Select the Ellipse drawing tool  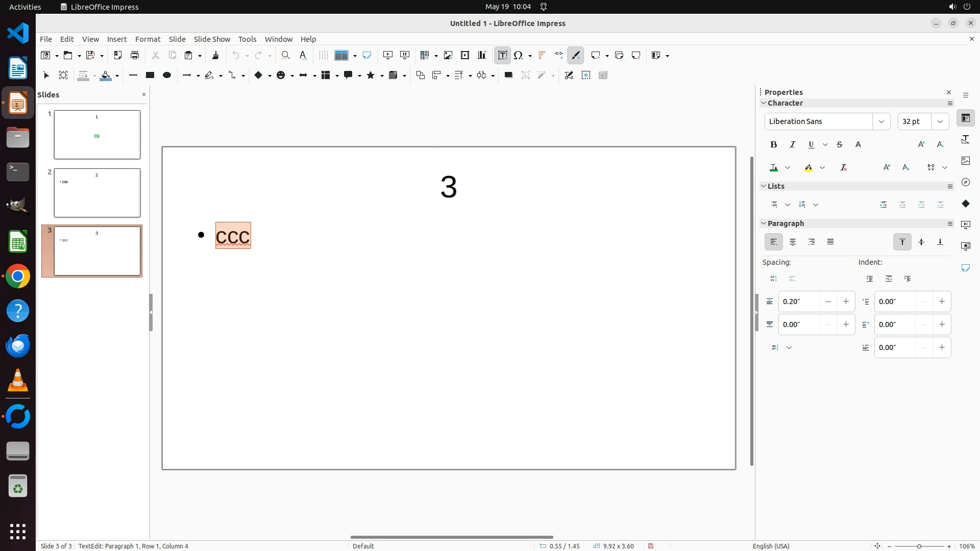pyautogui.click(x=166, y=75)
